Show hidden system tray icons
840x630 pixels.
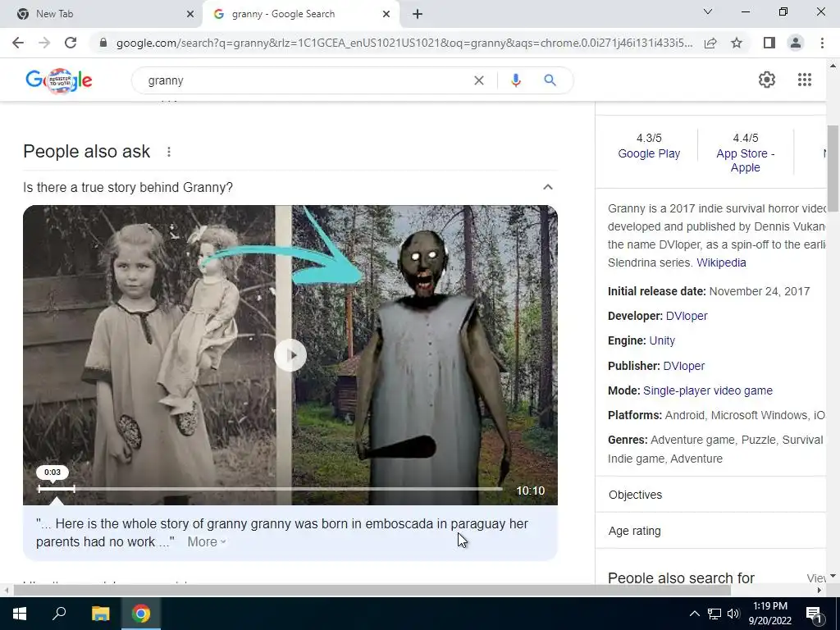pyautogui.click(x=694, y=614)
